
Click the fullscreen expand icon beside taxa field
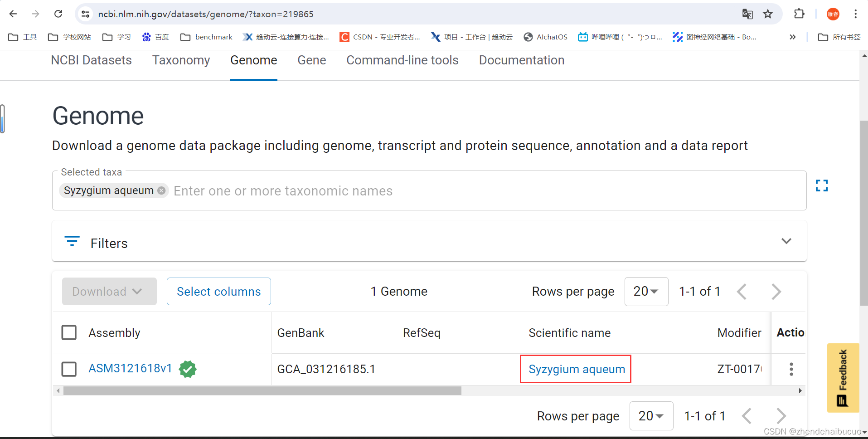822,185
